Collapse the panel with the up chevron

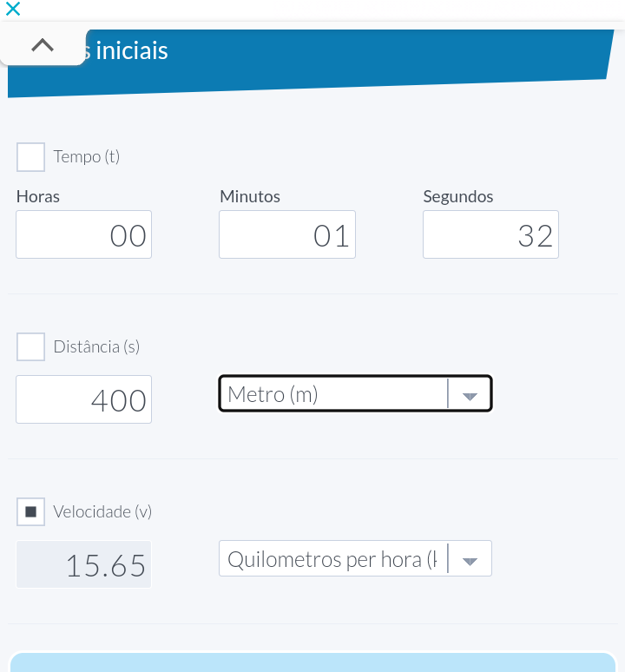[42, 46]
